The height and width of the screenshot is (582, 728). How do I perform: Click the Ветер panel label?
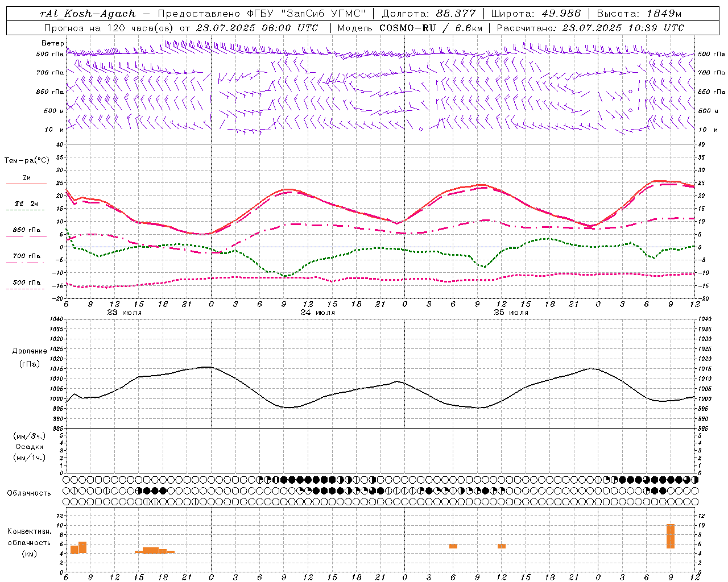point(52,43)
